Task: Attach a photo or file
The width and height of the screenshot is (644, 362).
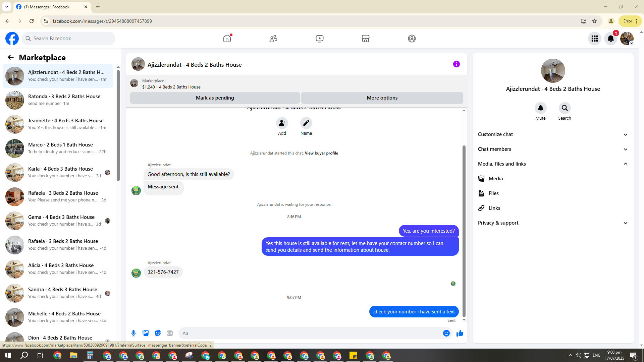Action: 146,333
